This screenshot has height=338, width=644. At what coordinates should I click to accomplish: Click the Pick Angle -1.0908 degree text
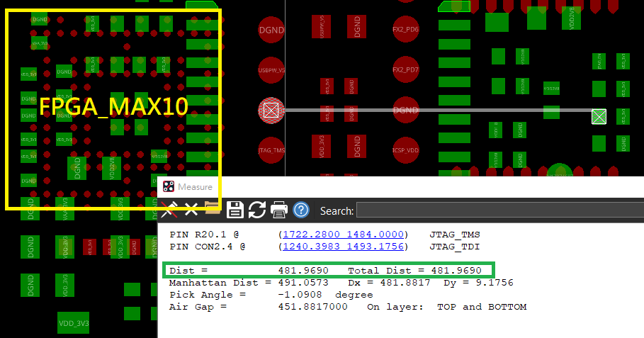(x=271, y=295)
